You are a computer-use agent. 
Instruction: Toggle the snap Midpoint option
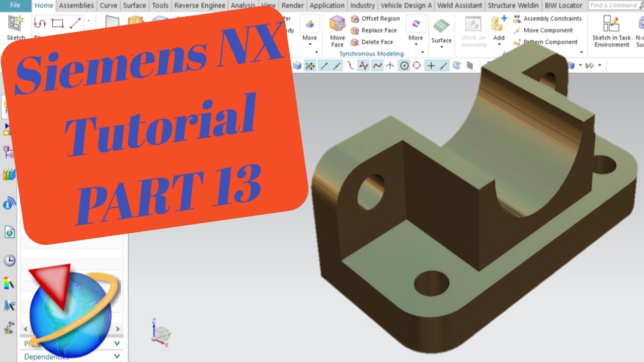click(x=337, y=65)
